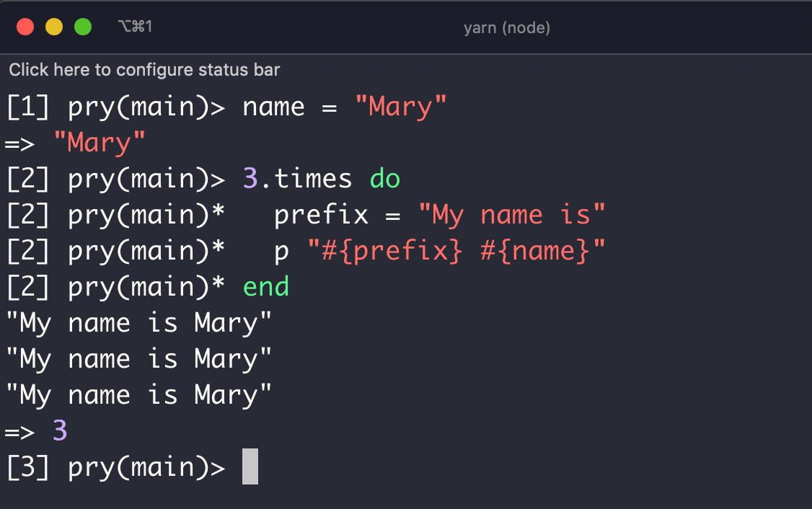
Task: Click the 3.times method call
Action: pyautogui.click(x=298, y=178)
